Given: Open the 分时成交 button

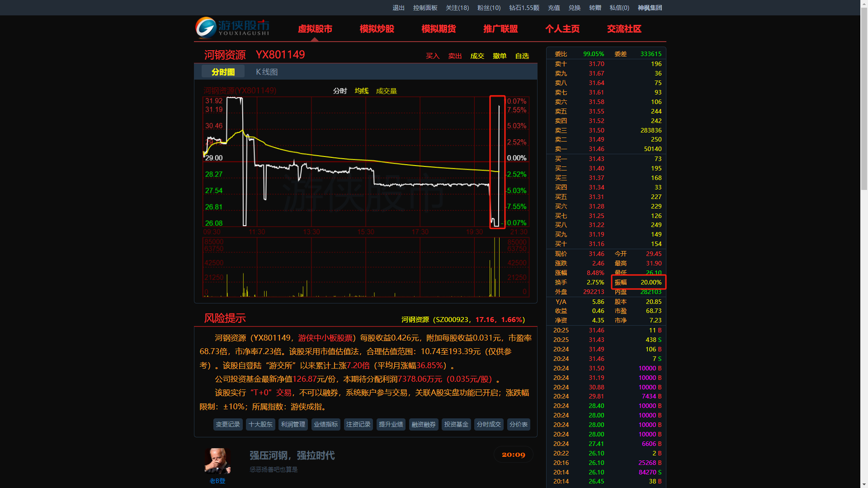Looking at the screenshot, I should pyautogui.click(x=489, y=424).
